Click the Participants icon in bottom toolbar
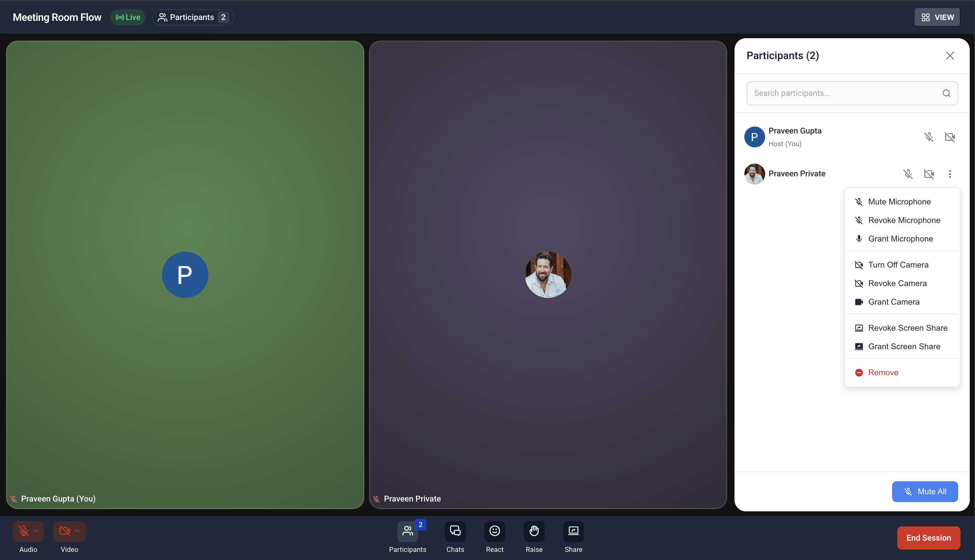This screenshot has width=975, height=560. [407, 531]
